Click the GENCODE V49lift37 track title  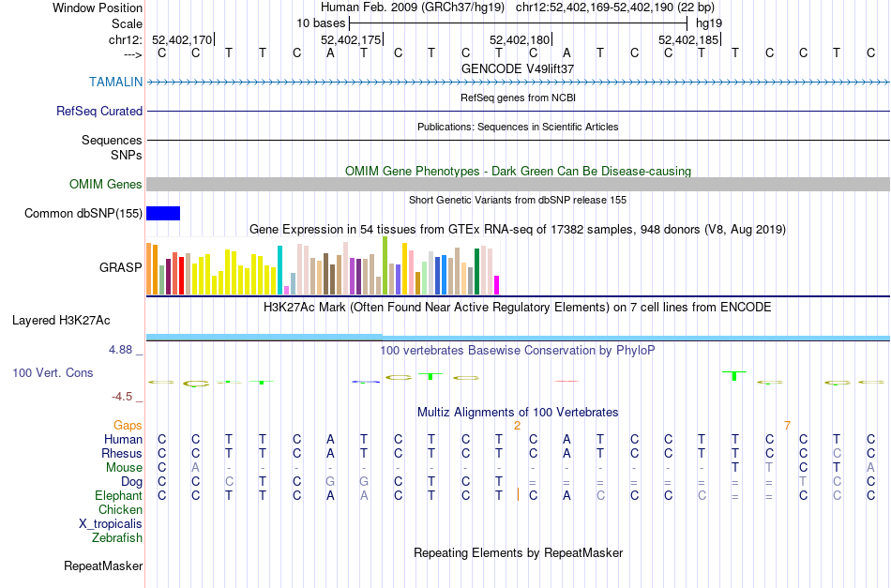(x=518, y=68)
